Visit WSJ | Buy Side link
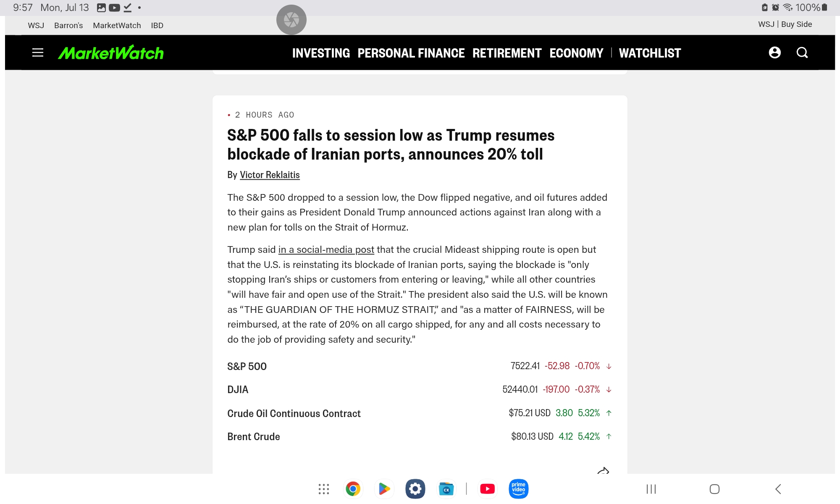The width and height of the screenshot is (840, 504). coord(785,24)
